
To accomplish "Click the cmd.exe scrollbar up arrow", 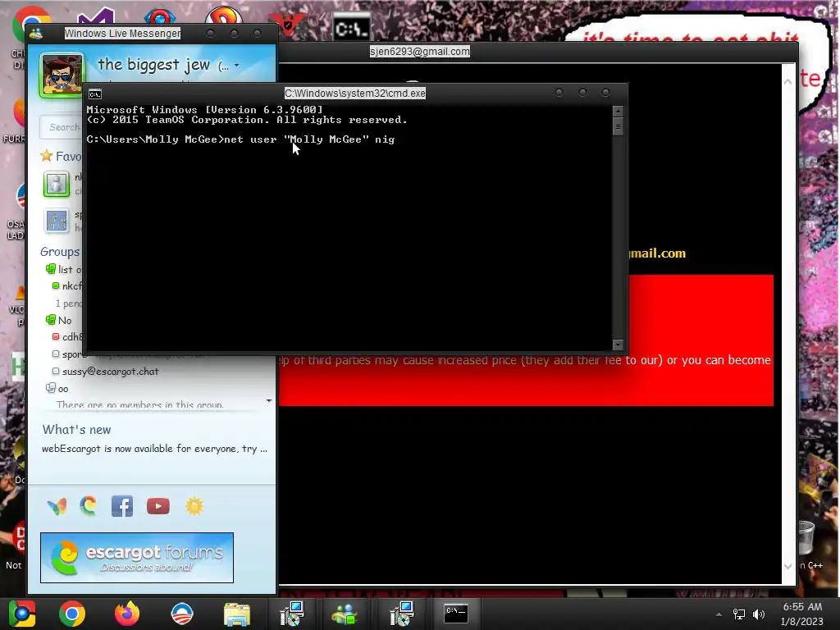I will click(618, 111).
